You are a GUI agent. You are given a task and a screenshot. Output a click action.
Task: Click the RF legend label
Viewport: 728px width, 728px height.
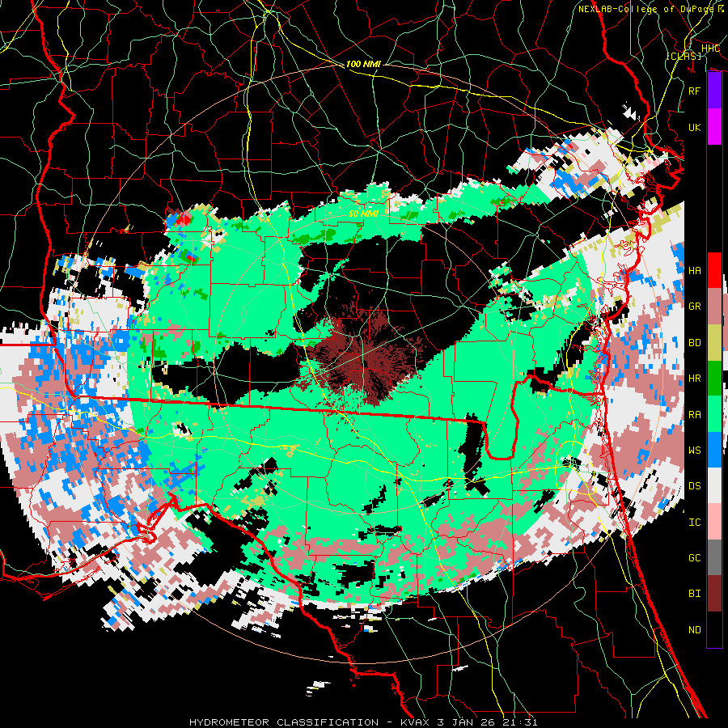point(695,91)
